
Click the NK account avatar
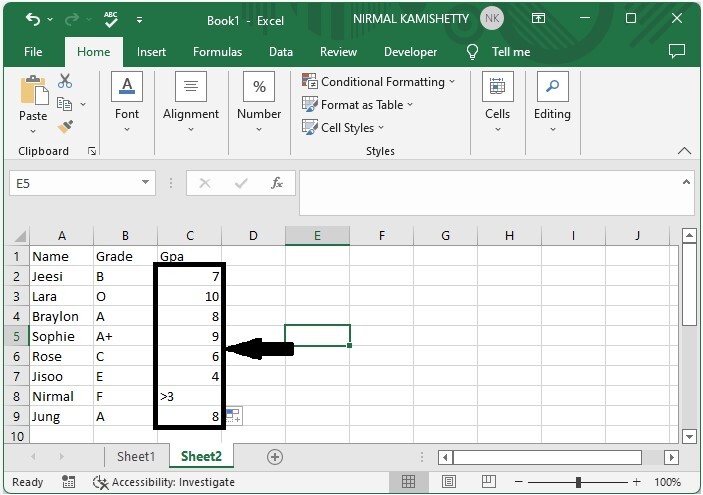tap(492, 18)
